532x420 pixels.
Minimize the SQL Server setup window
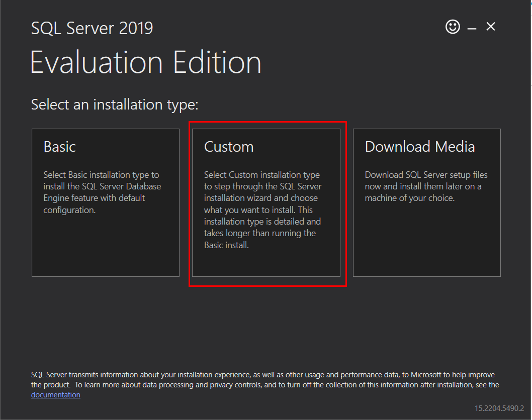click(472, 27)
